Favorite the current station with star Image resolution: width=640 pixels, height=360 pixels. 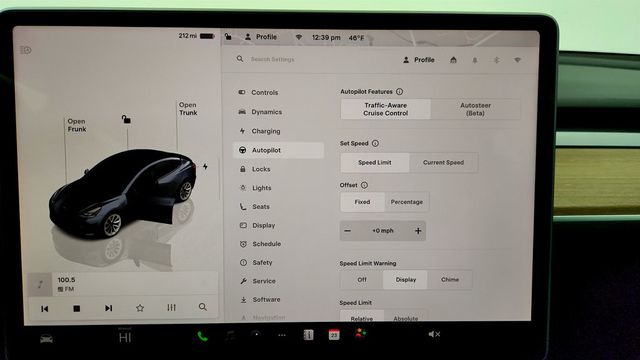point(140,308)
